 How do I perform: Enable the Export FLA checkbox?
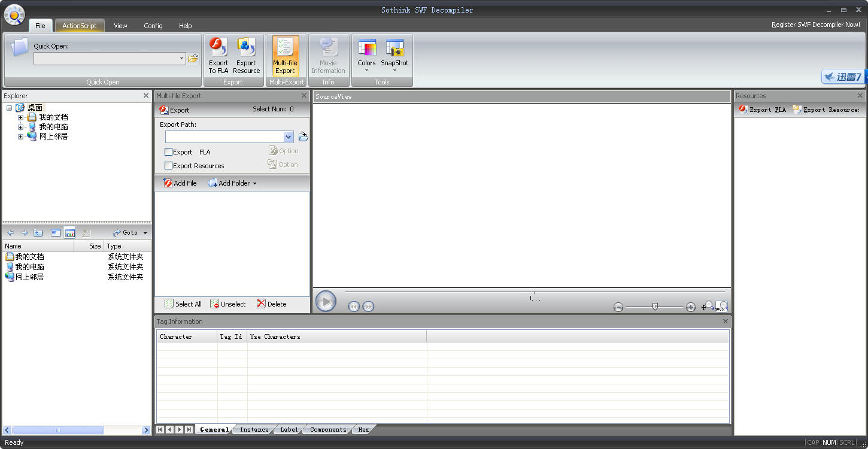169,152
